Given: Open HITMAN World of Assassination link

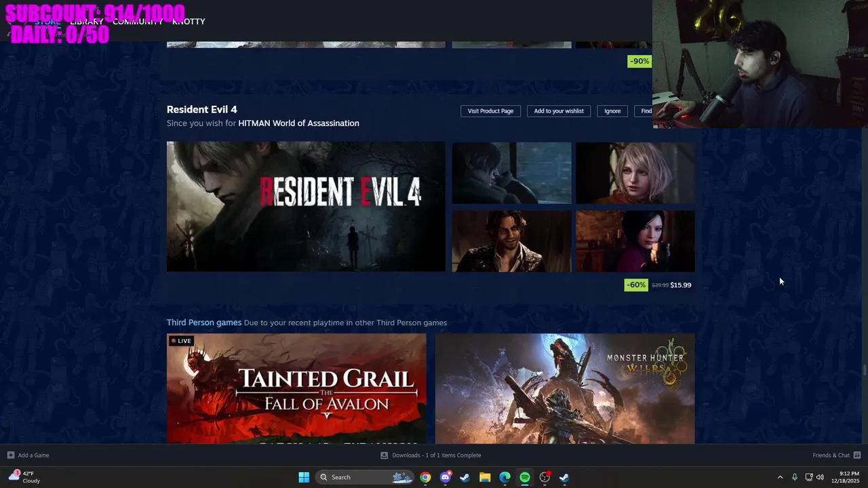Looking at the screenshot, I should [x=298, y=123].
